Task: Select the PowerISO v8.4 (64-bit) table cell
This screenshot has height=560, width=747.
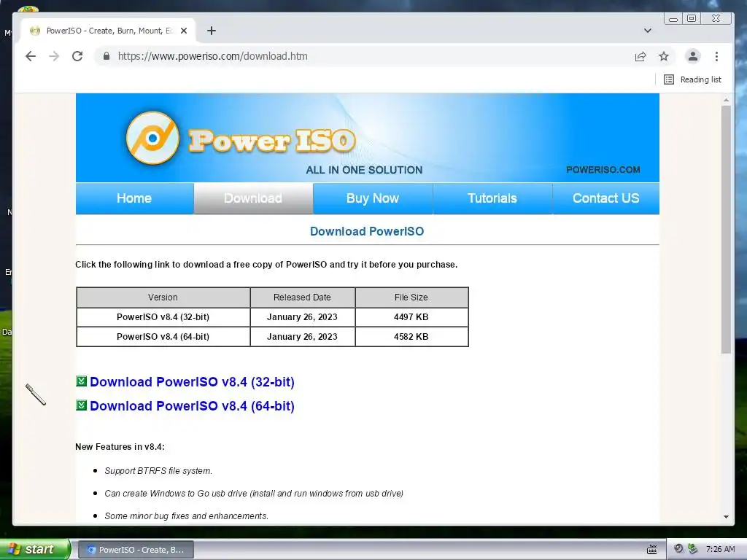Action: [x=163, y=337]
